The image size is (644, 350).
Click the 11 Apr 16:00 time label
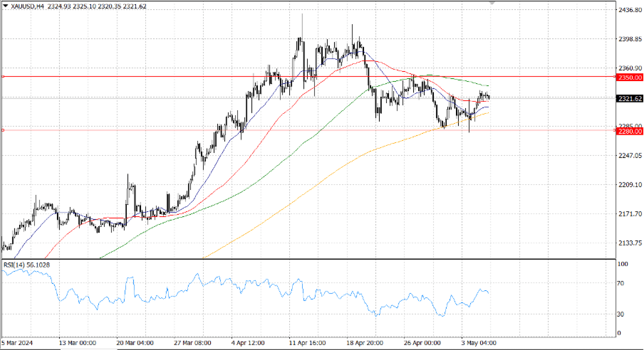coord(307,343)
